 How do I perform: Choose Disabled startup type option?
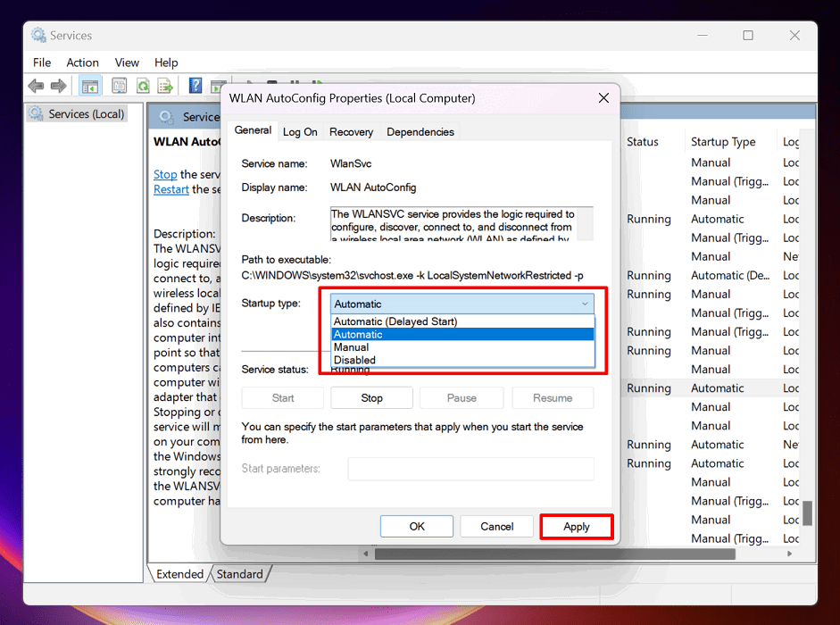point(463,360)
